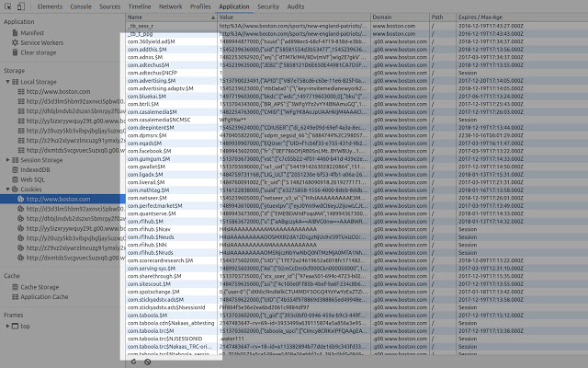Sort by the Domain column header
This screenshot has width=588, height=368.
click(400, 17)
